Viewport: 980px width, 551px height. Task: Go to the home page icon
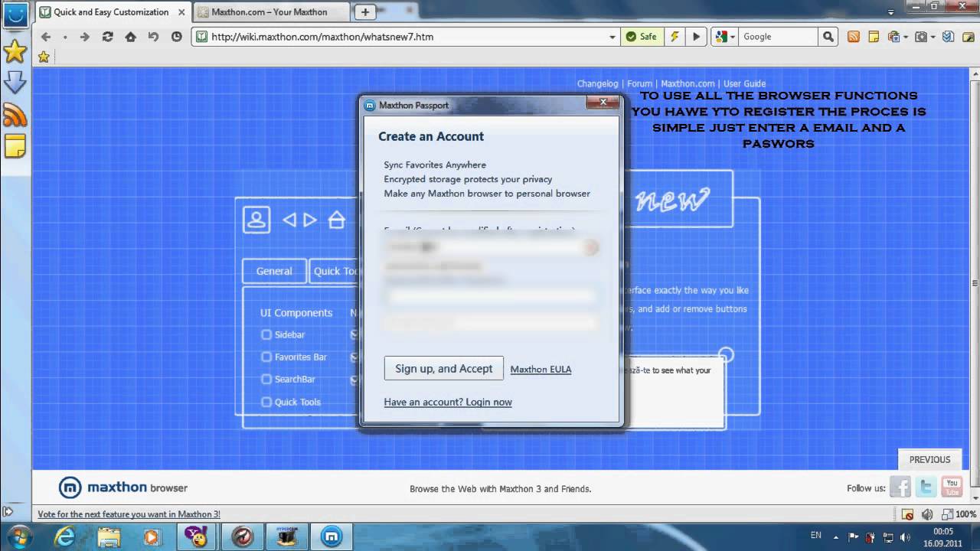pyautogui.click(x=130, y=37)
